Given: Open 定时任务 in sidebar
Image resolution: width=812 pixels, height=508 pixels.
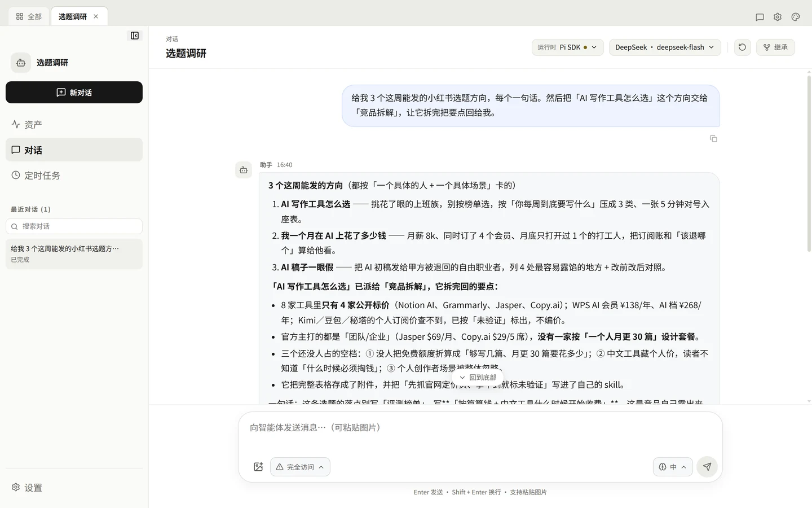Looking at the screenshot, I should pos(74,176).
